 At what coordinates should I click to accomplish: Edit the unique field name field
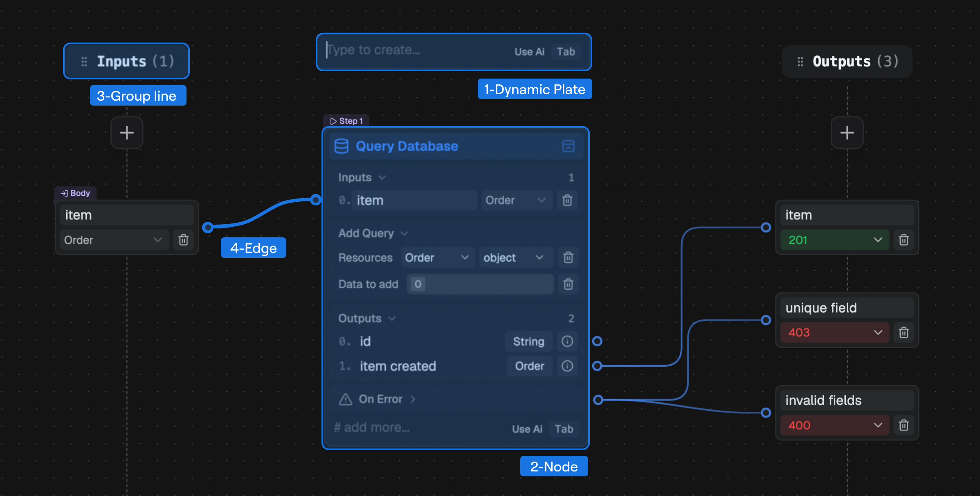pyautogui.click(x=847, y=308)
